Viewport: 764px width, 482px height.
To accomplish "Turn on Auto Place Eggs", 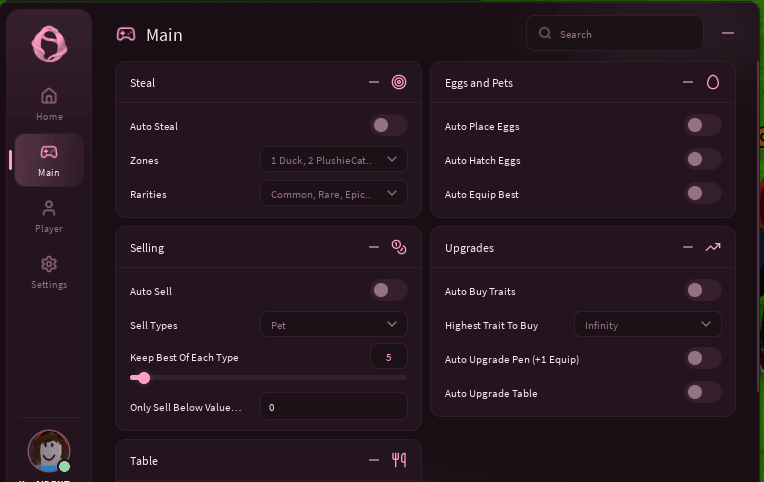I will pos(703,126).
